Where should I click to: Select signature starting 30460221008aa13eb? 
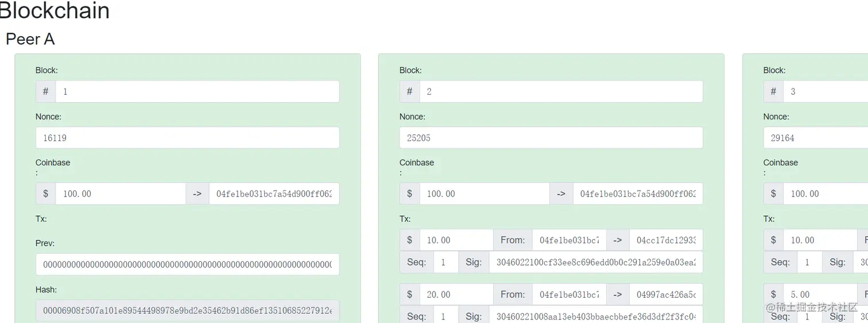click(596, 316)
